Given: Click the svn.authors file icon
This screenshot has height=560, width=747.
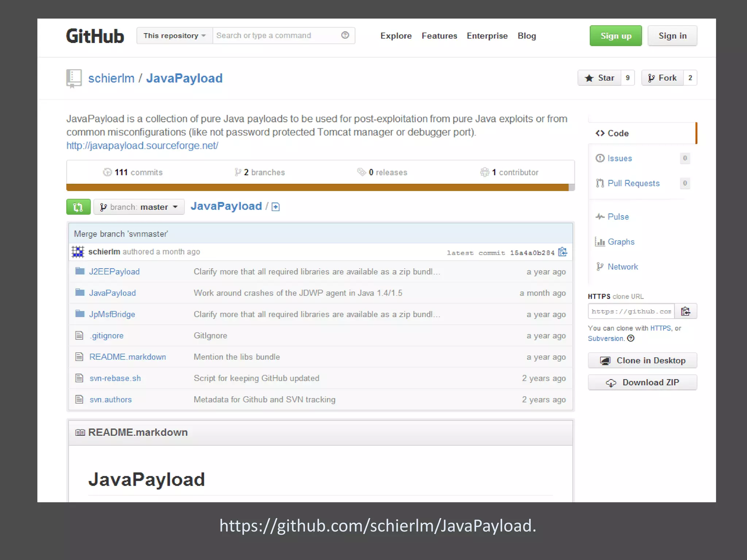Looking at the screenshot, I should click(79, 399).
